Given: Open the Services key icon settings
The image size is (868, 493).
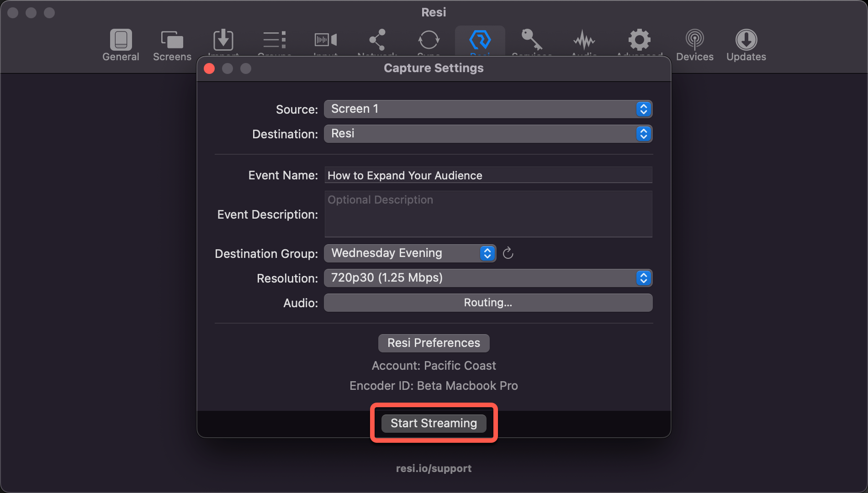Looking at the screenshot, I should click(x=532, y=41).
